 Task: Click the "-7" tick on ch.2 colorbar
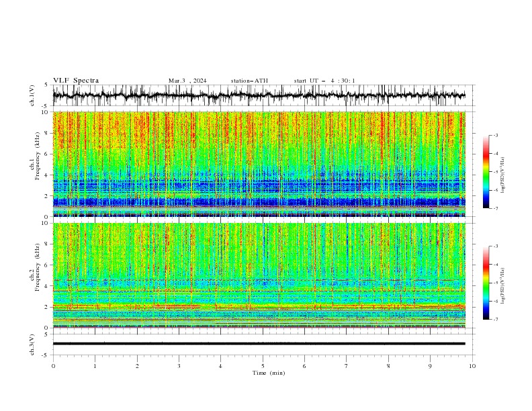(x=495, y=320)
